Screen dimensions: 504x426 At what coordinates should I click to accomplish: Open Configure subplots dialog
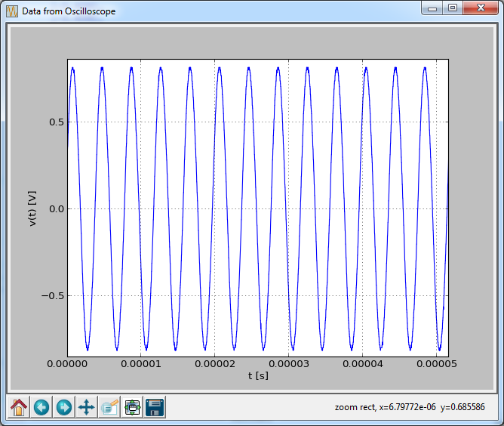132,407
